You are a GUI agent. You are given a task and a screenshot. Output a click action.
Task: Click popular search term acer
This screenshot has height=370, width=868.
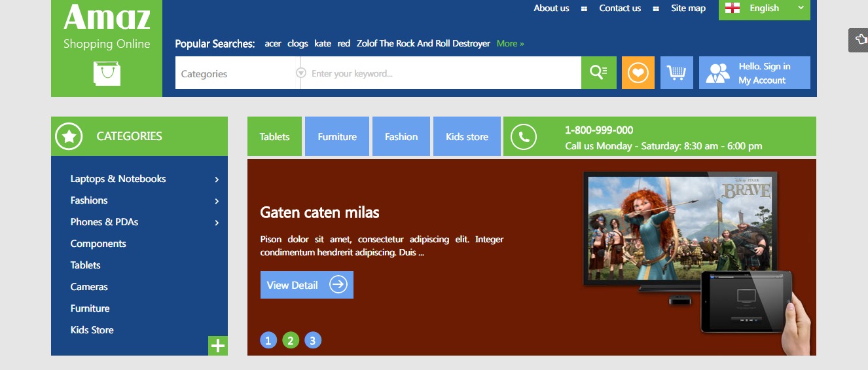273,43
